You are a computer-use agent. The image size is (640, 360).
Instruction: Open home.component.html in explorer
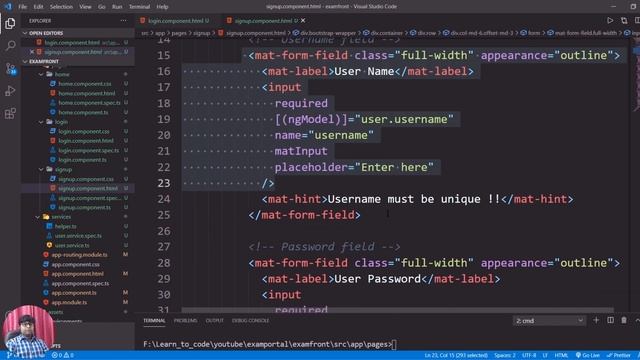86,93
